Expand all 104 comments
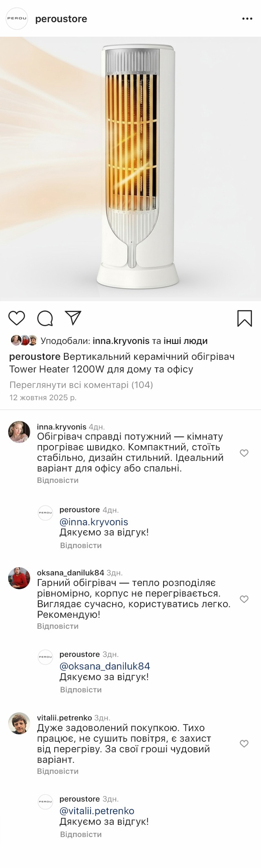Image resolution: width=261 pixels, height=868 pixels. (x=81, y=385)
